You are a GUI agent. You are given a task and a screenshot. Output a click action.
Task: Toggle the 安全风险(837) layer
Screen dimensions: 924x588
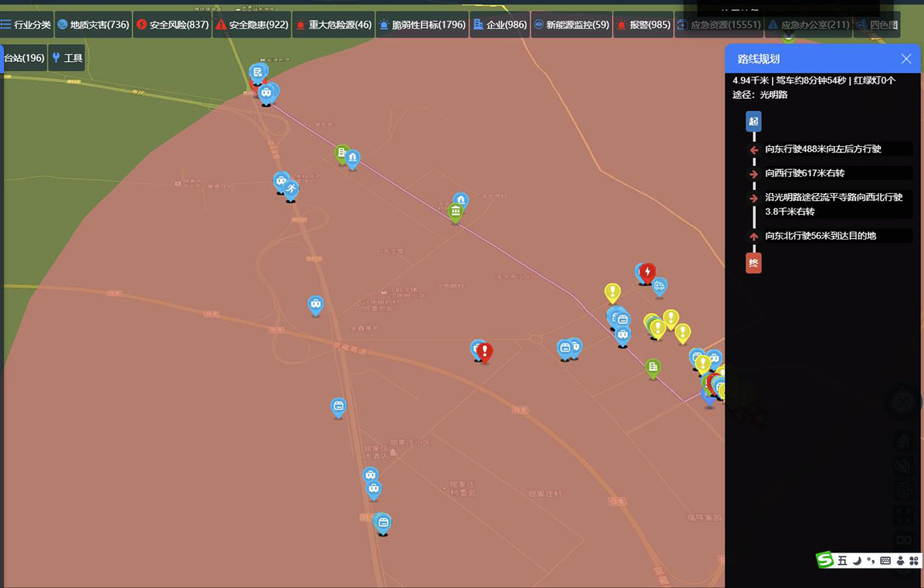[x=172, y=25]
